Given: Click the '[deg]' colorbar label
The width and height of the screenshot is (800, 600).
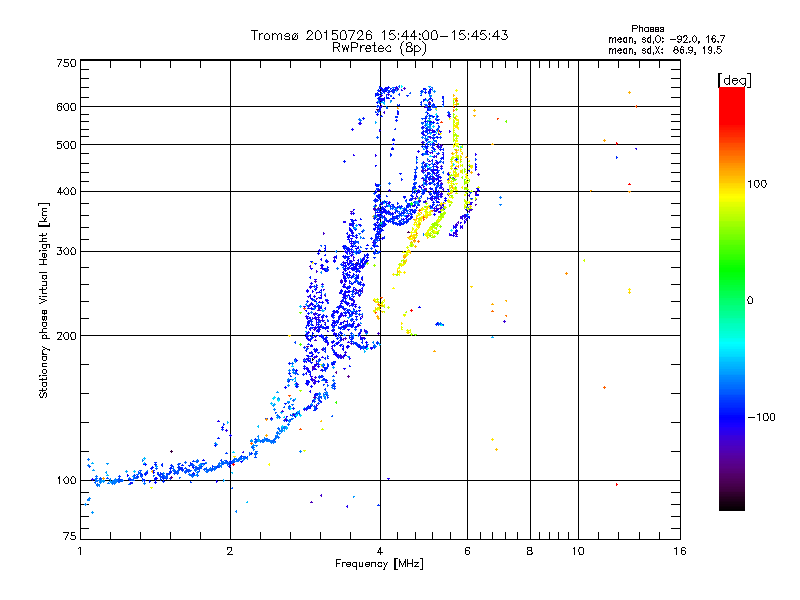Looking at the screenshot, I should click(x=734, y=80).
